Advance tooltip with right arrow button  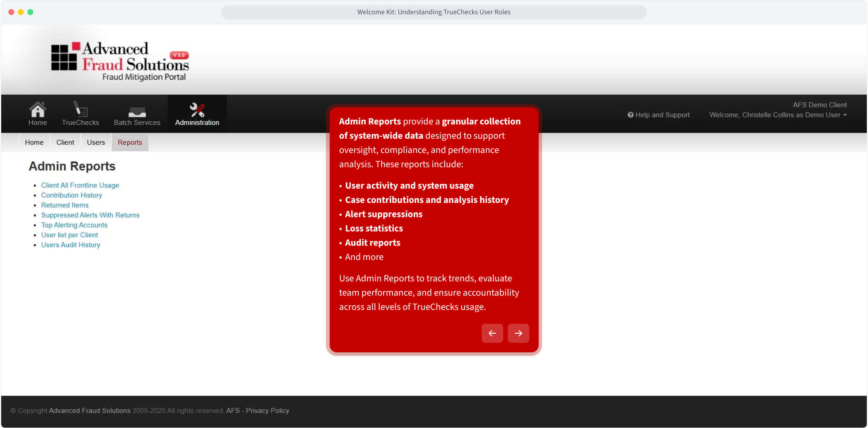(518, 333)
